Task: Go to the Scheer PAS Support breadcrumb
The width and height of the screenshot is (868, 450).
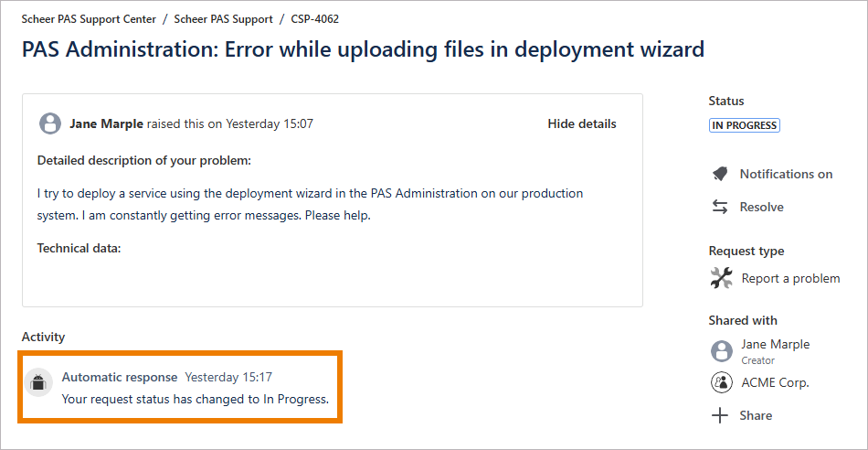Action: 223,18
